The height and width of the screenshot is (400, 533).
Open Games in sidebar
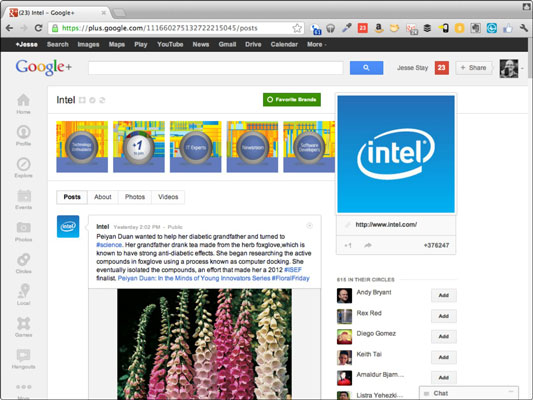pos(23,327)
